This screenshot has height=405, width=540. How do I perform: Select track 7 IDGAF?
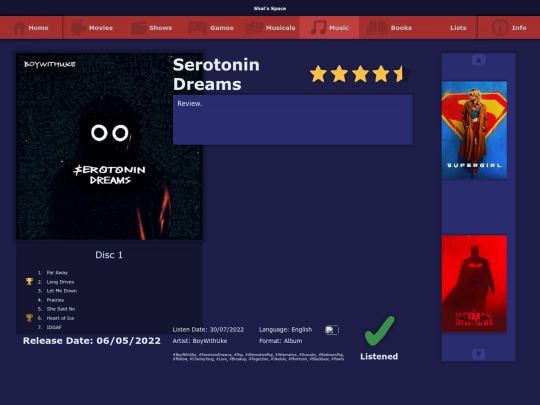tap(54, 327)
